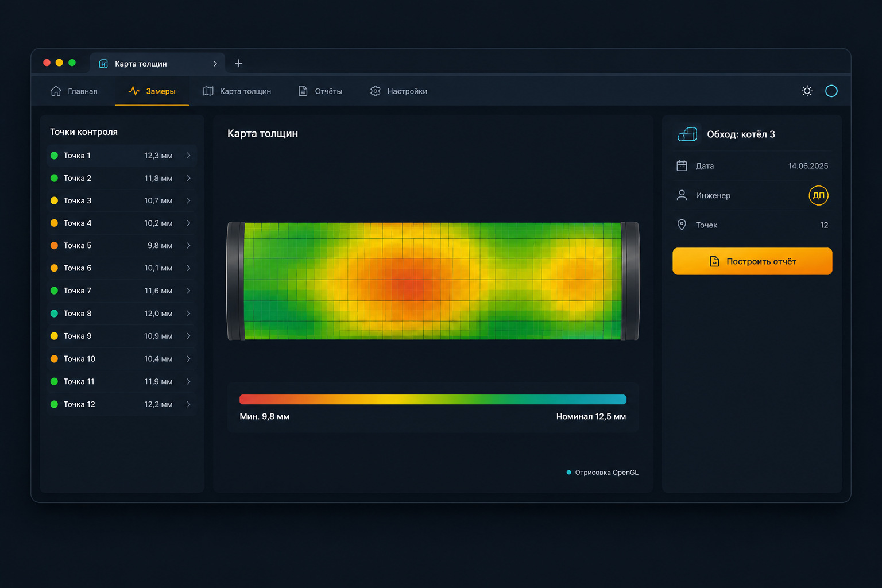The height and width of the screenshot is (588, 882).
Task: Open the Отчёты tab
Action: click(320, 91)
